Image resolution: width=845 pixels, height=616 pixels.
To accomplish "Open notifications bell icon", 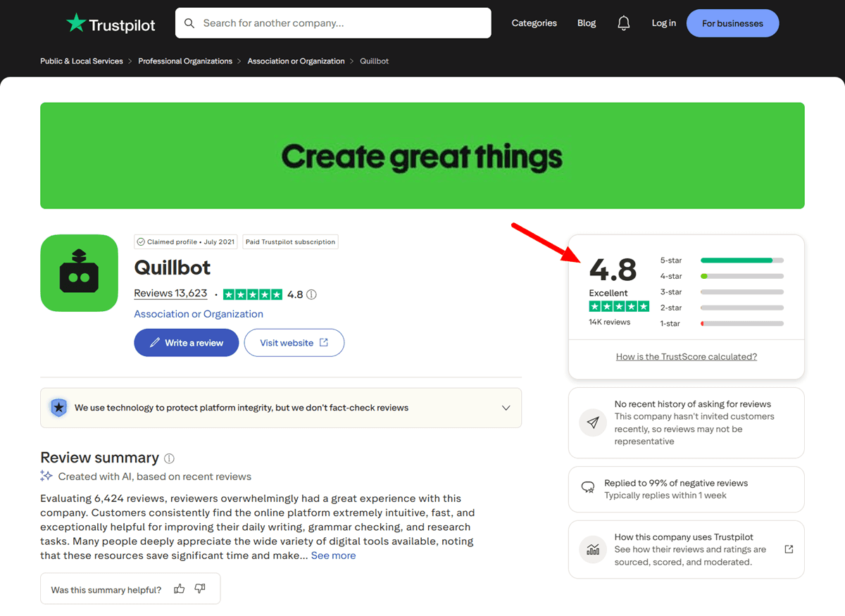I will click(624, 23).
